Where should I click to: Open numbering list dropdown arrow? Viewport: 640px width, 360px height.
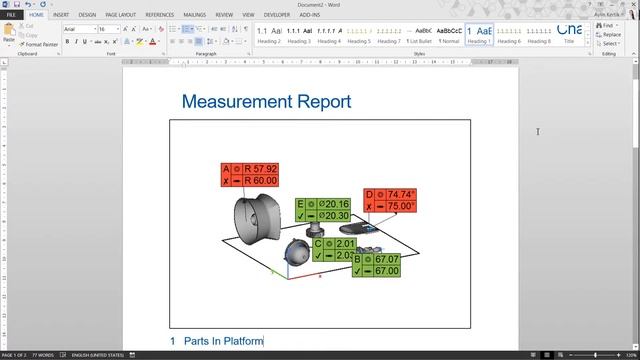(x=192, y=29)
